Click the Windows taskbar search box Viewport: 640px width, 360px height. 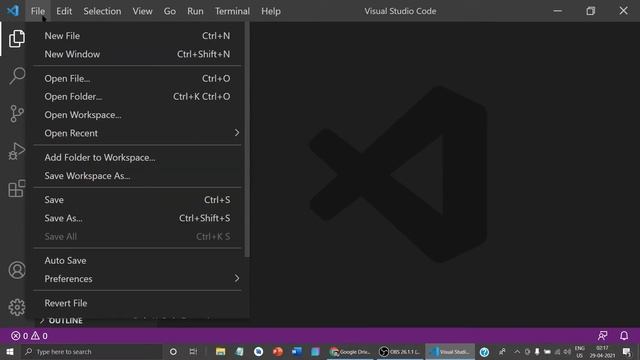pos(92,351)
